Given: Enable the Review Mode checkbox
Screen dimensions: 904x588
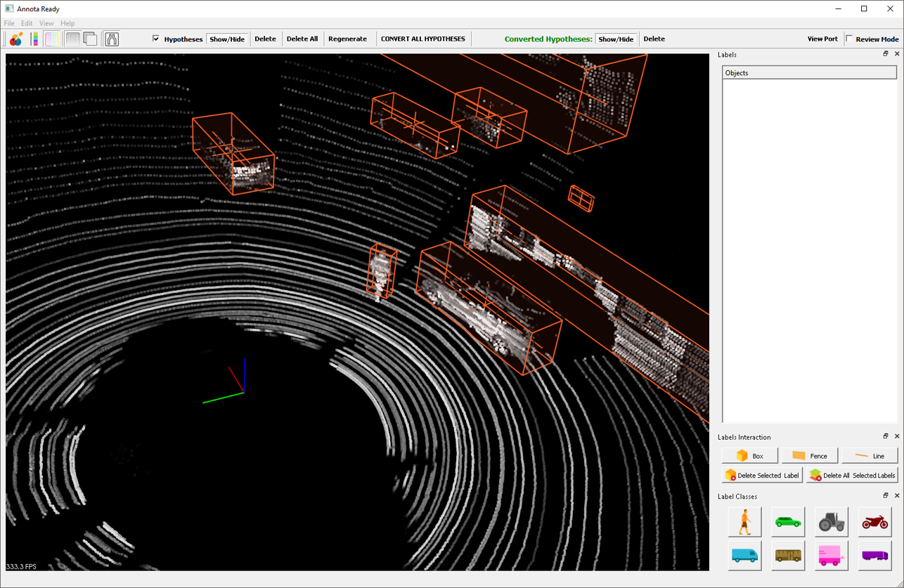Looking at the screenshot, I should point(850,39).
